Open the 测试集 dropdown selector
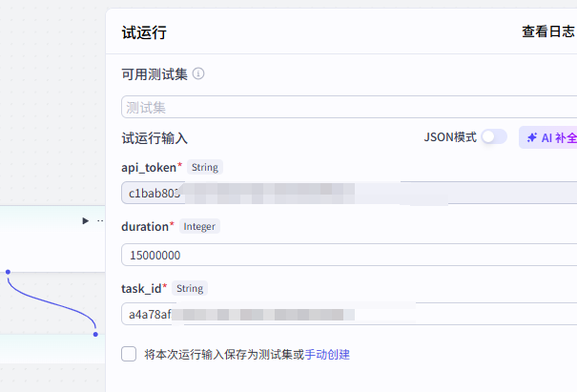 pyautogui.click(x=348, y=107)
